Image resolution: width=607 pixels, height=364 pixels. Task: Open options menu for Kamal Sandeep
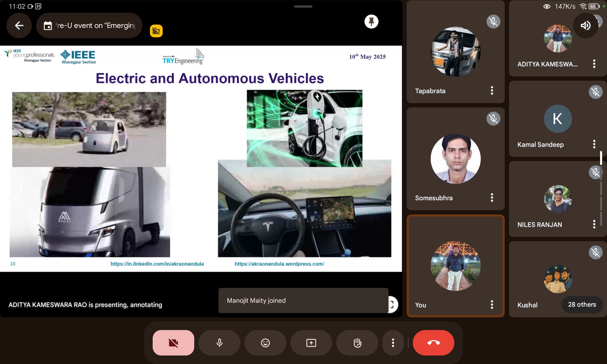pyautogui.click(x=594, y=144)
